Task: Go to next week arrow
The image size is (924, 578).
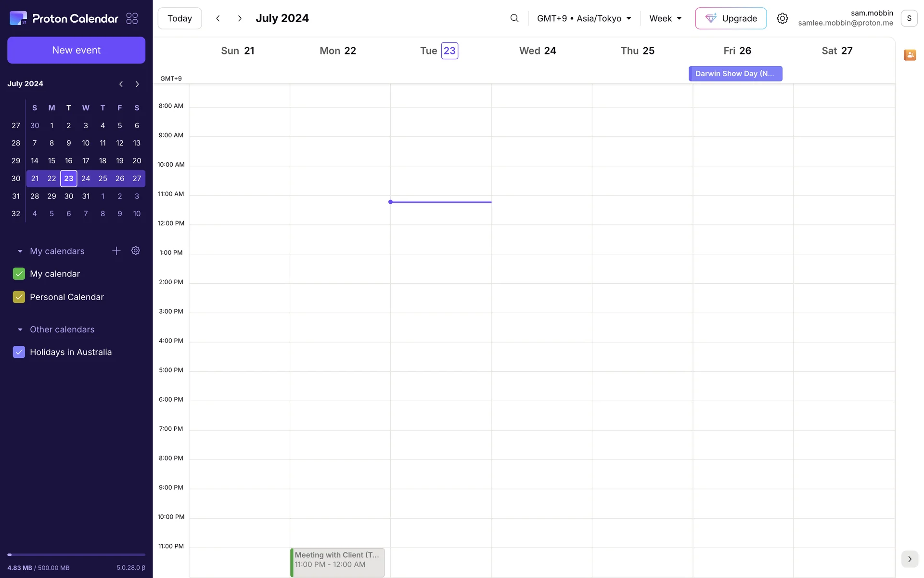Action: (x=240, y=18)
